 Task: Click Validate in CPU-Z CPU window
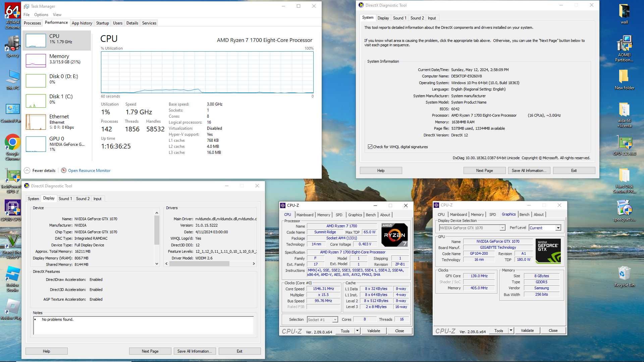coord(374,331)
